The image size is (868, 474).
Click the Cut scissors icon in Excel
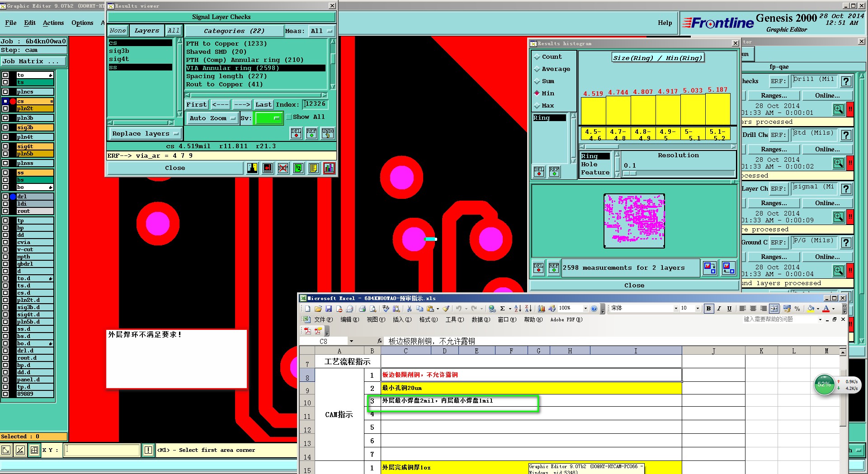[409, 309]
